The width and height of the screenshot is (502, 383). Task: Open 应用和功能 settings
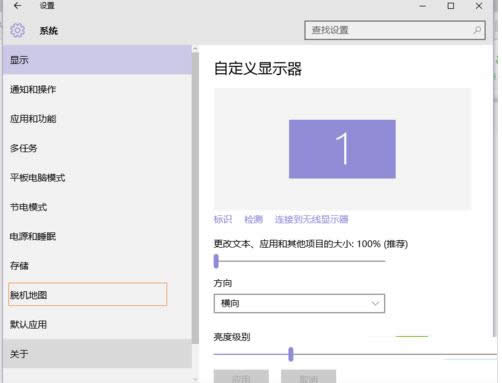(x=97, y=119)
